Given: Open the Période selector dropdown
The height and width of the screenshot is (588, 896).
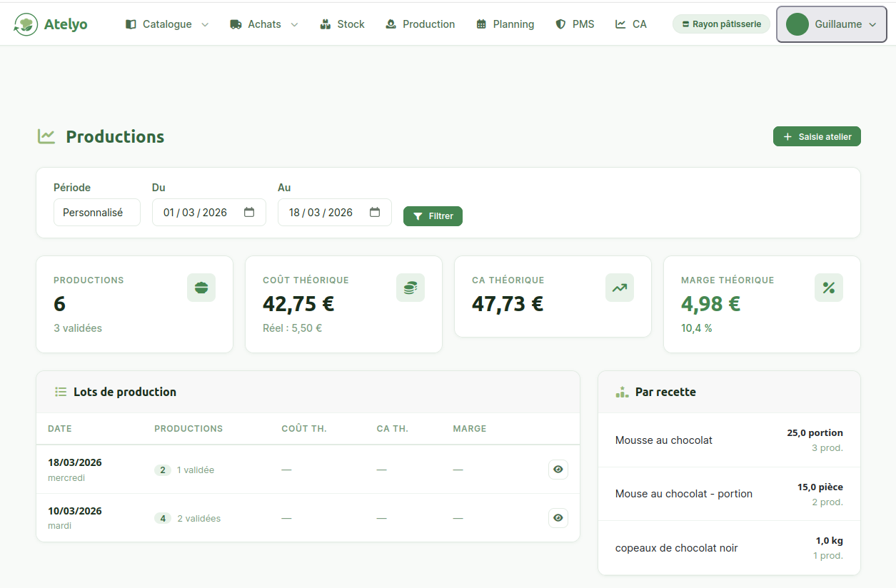Looking at the screenshot, I should tap(97, 213).
